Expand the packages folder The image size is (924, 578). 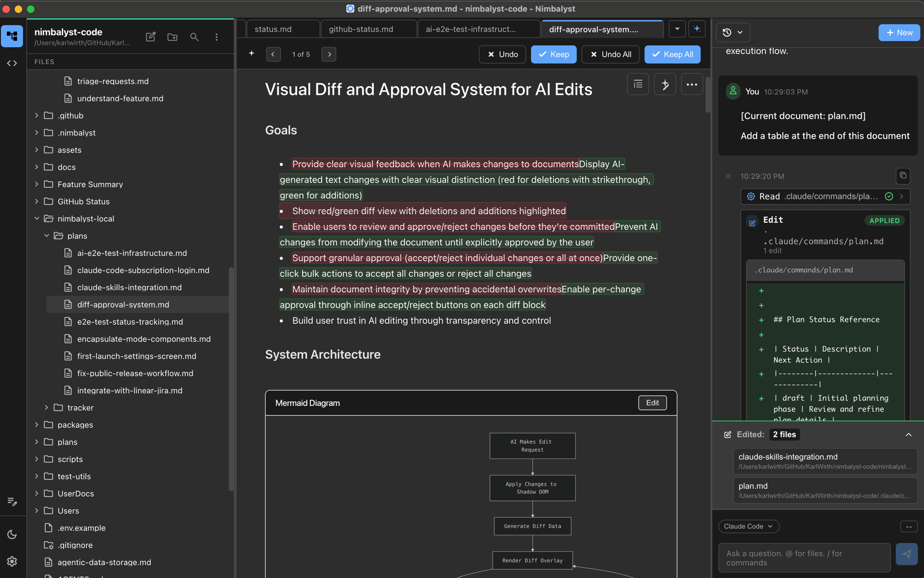click(x=37, y=424)
